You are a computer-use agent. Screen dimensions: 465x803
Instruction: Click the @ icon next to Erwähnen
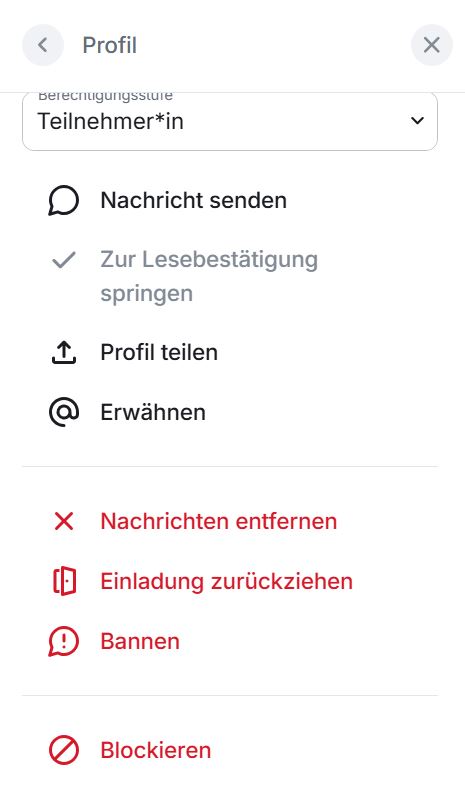pyautogui.click(x=64, y=412)
